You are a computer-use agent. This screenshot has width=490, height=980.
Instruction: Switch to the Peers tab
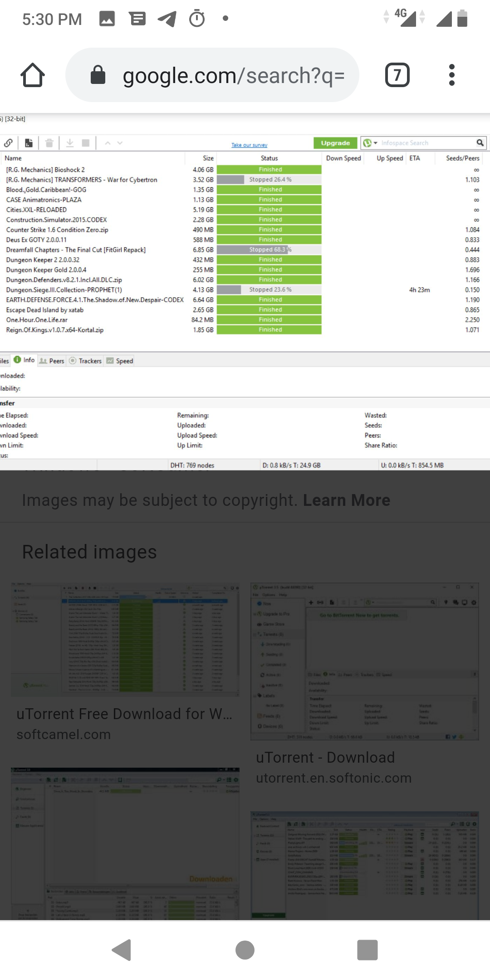tap(52, 361)
